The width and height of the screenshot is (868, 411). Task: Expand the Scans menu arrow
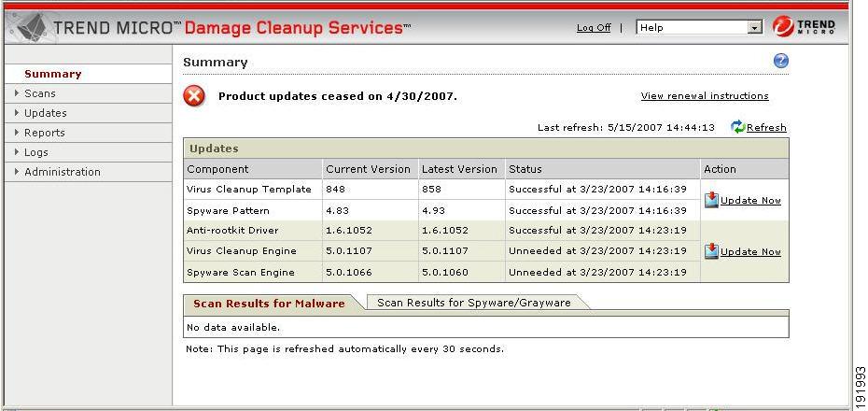(x=17, y=93)
